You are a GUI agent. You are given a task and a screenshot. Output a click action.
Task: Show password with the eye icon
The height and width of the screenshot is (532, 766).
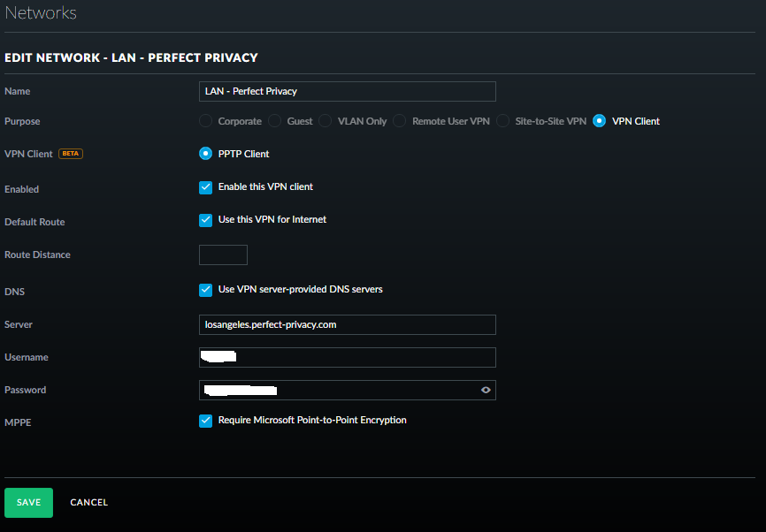click(x=486, y=390)
